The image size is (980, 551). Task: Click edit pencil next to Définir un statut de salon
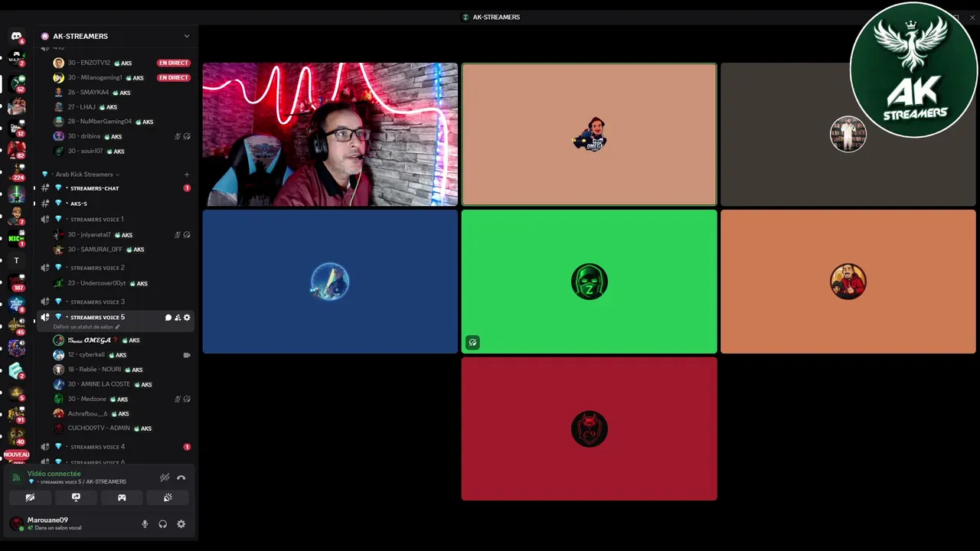tap(117, 327)
